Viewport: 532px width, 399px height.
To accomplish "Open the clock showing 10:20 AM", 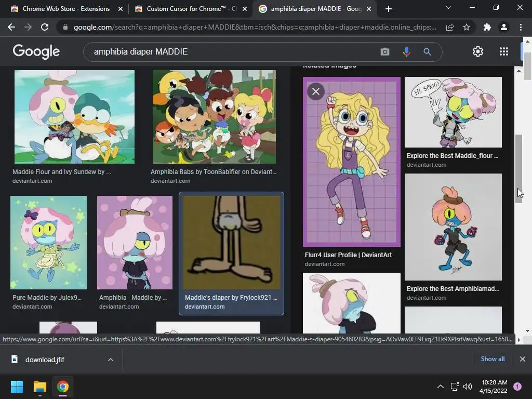I will 494,387.
